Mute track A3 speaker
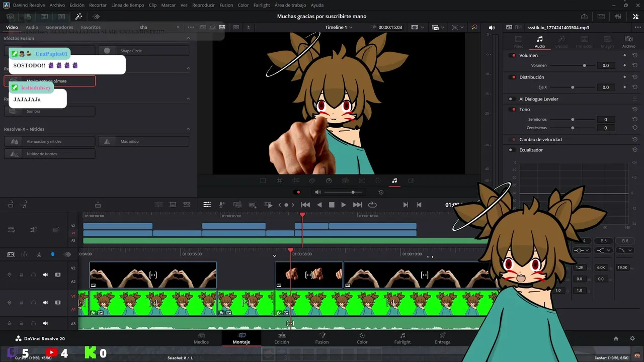 pos(45,323)
